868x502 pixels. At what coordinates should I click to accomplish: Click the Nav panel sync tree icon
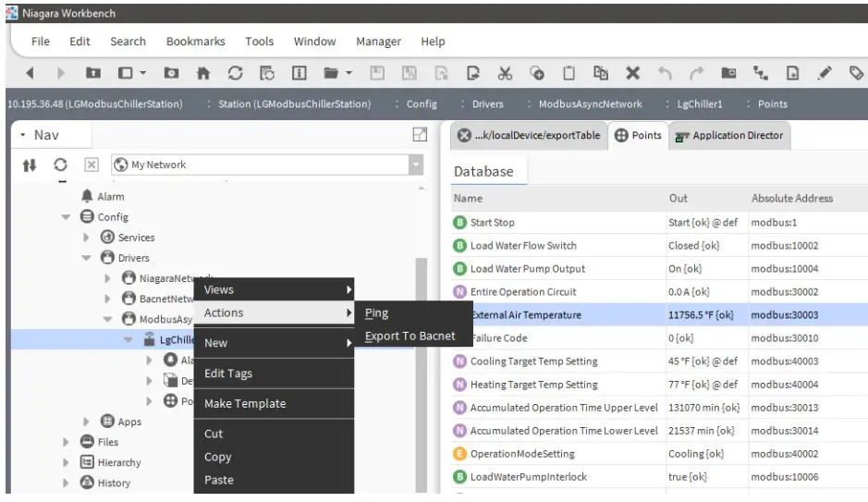[29, 165]
